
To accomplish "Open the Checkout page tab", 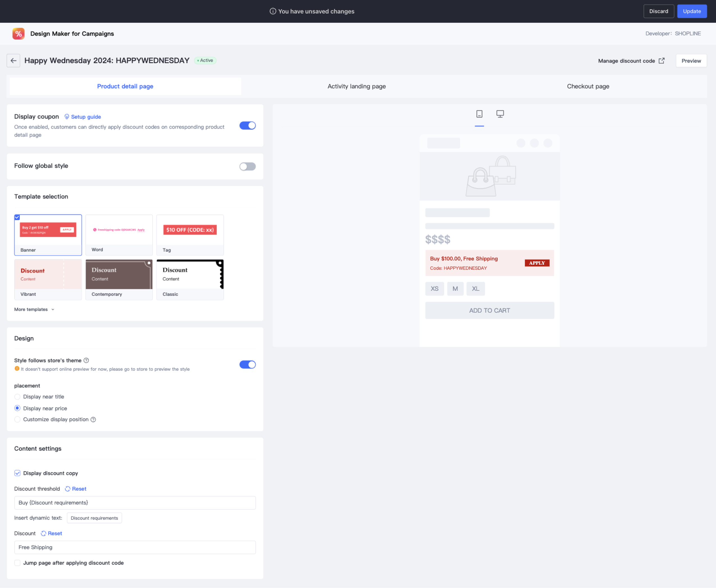I will click(x=588, y=86).
